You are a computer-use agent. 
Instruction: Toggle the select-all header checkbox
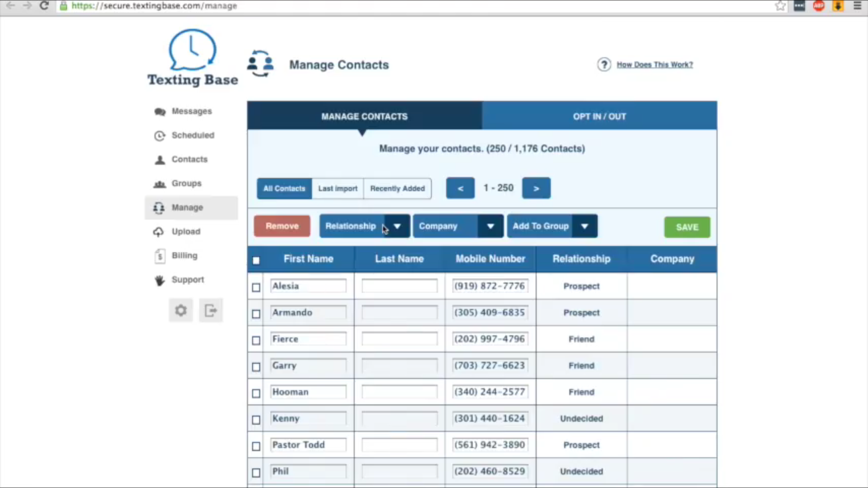click(x=256, y=260)
